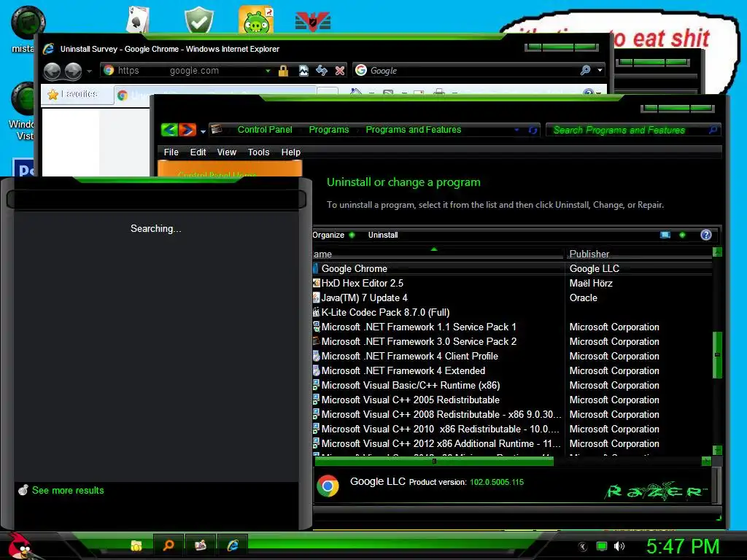Open the Edit menu
The image size is (747, 560).
[198, 152]
